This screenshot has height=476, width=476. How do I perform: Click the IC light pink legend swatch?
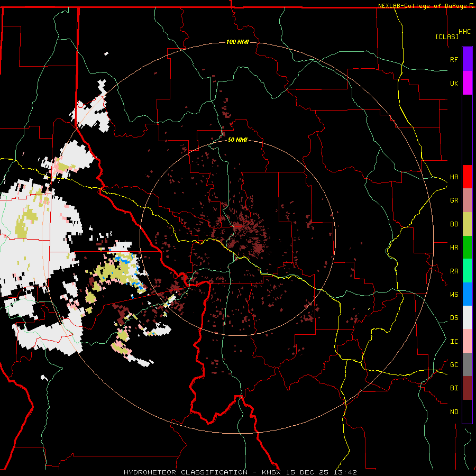pos(467,341)
